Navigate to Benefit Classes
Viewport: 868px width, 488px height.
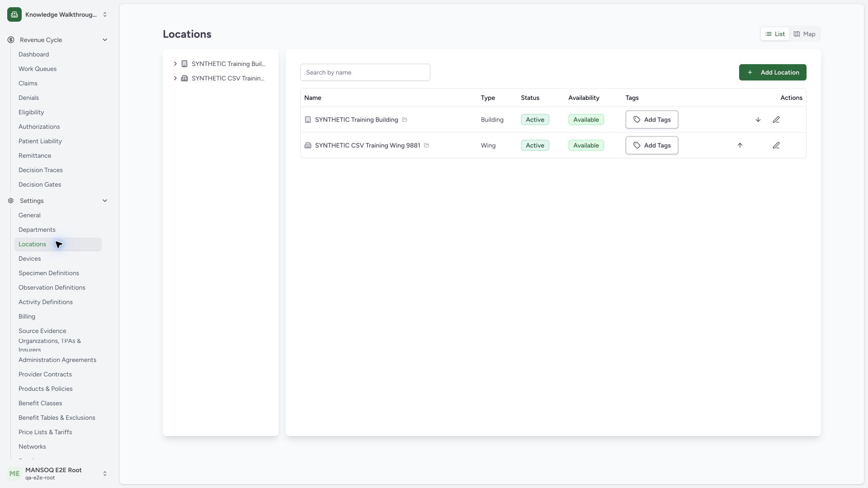point(58,403)
